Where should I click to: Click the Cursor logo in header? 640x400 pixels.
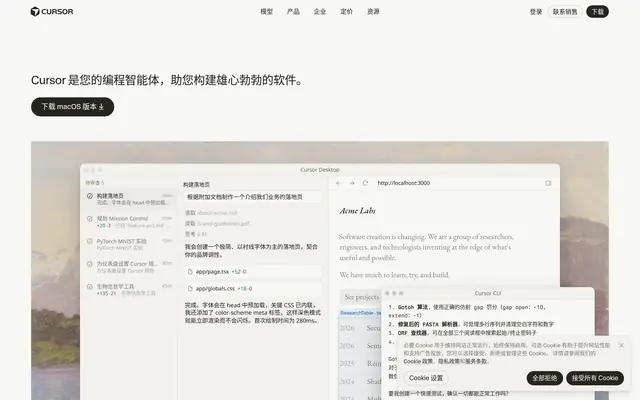(x=52, y=11)
